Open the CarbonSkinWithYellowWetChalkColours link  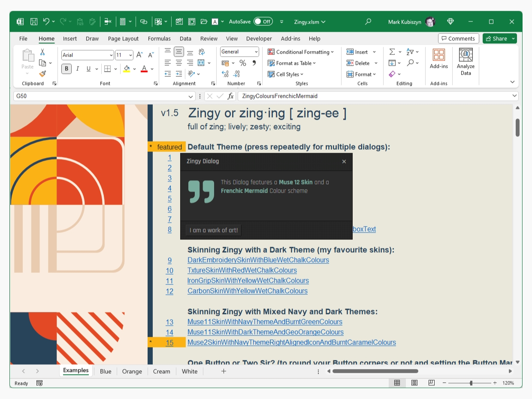[247, 291]
